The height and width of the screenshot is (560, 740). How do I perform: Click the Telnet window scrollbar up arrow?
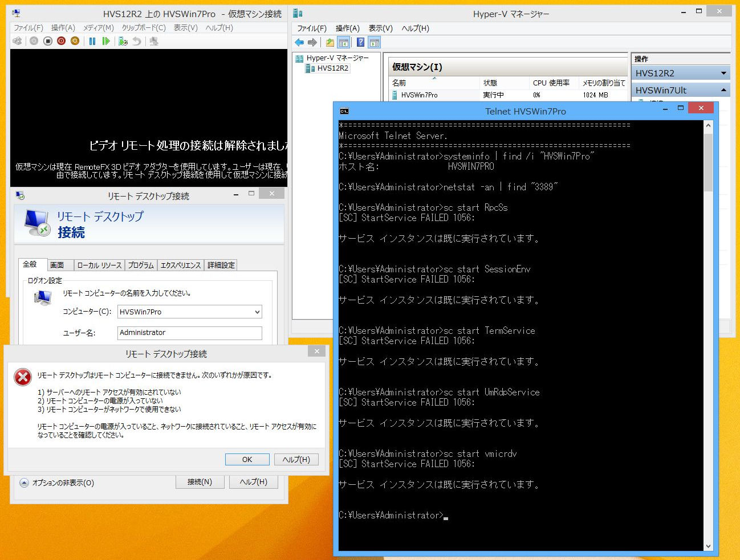coord(708,125)
